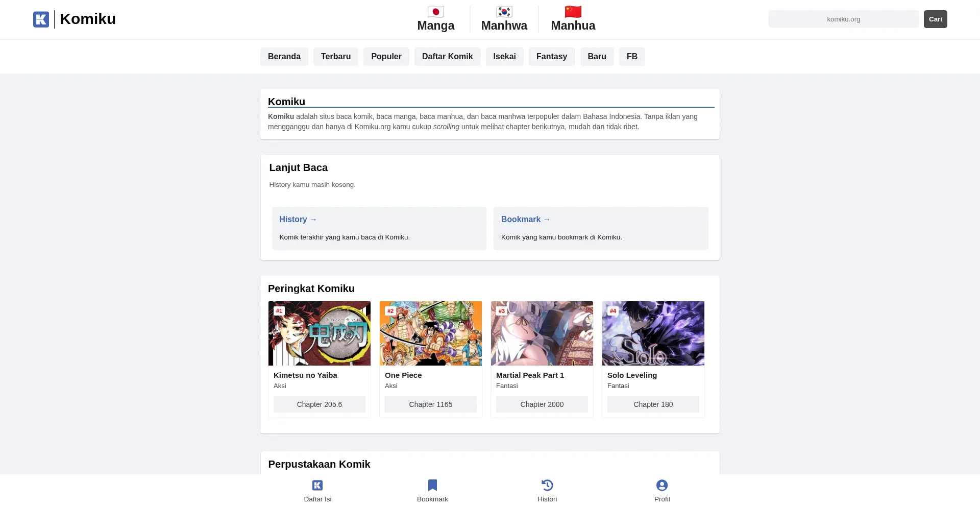Screen dimensions: 980x507
Task: Open Solo Leveling cover thumbnail
Action: tap(653, 333)
